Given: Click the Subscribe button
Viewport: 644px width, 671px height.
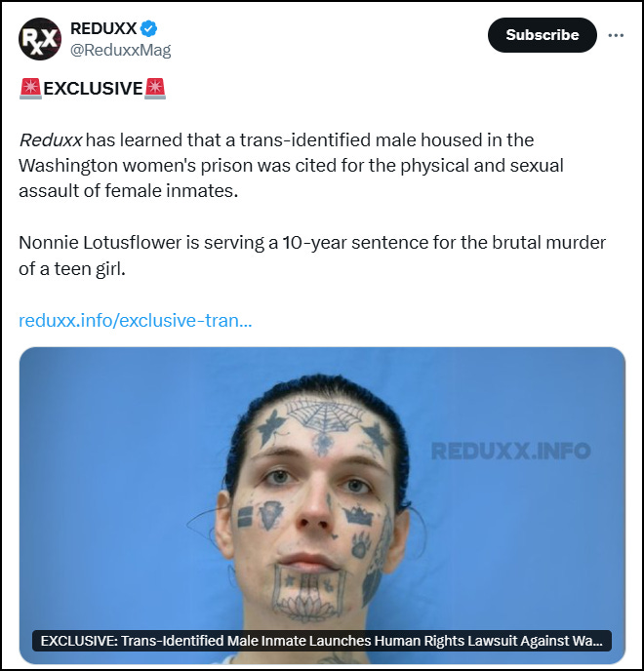Looking at the screenshot, I should click(543, 35).
